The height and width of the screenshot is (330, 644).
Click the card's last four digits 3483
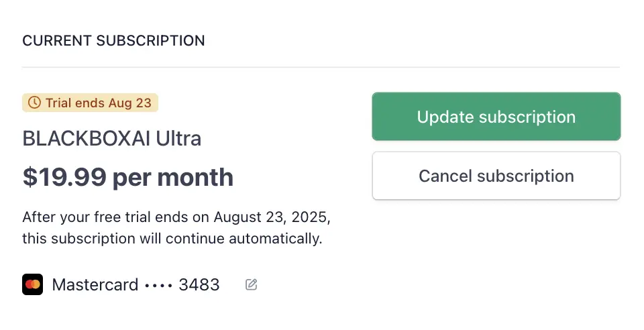click(199, 284)
